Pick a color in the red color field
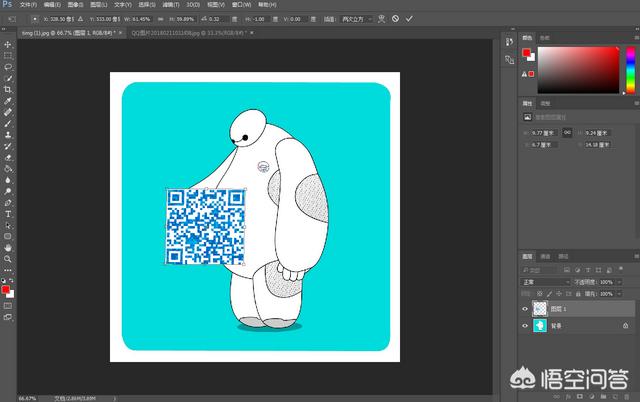Image resolution: width=640 pixels, height=402 pixels. [578, 70]
